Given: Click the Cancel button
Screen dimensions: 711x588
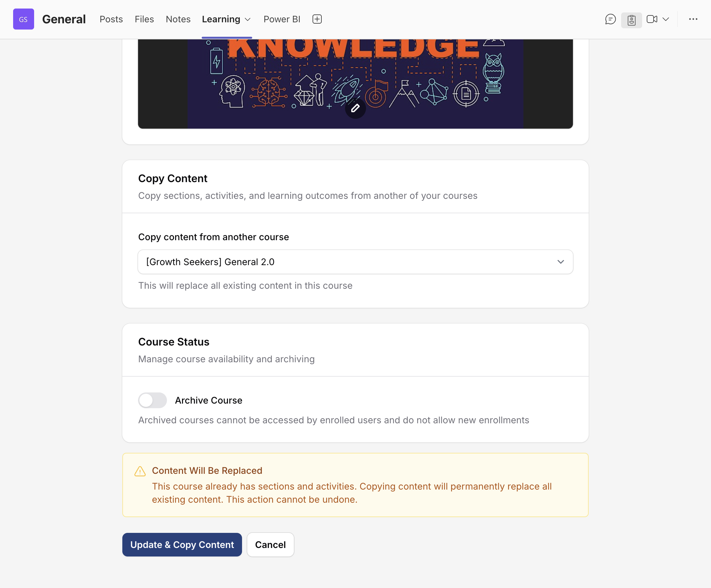Looking at the screenshot, I should (270, 545).
